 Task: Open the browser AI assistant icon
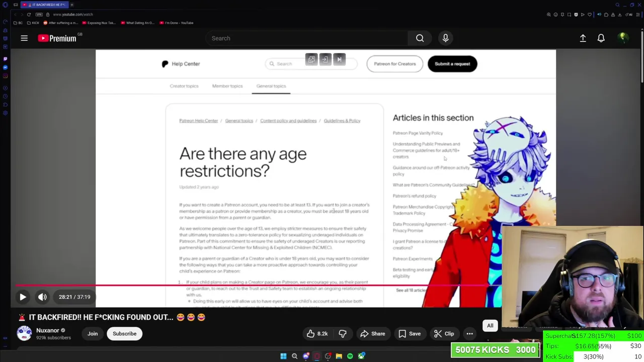tap(628, 15)
